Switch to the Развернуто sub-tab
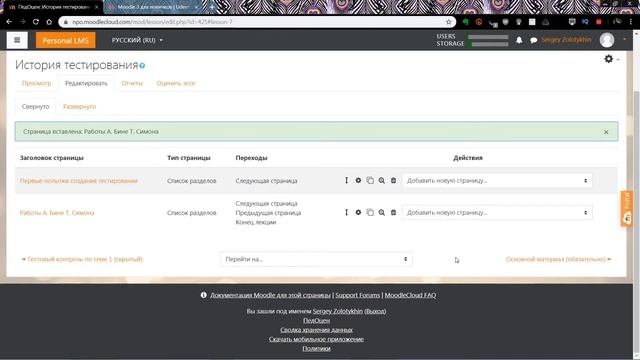Viewport: 640px width, 360px height. (x=79, y=107)
